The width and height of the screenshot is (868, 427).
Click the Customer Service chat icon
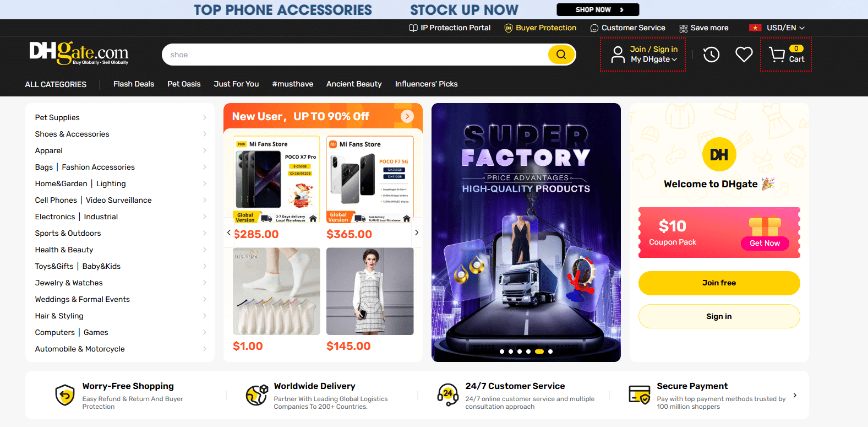coord(594,28)
